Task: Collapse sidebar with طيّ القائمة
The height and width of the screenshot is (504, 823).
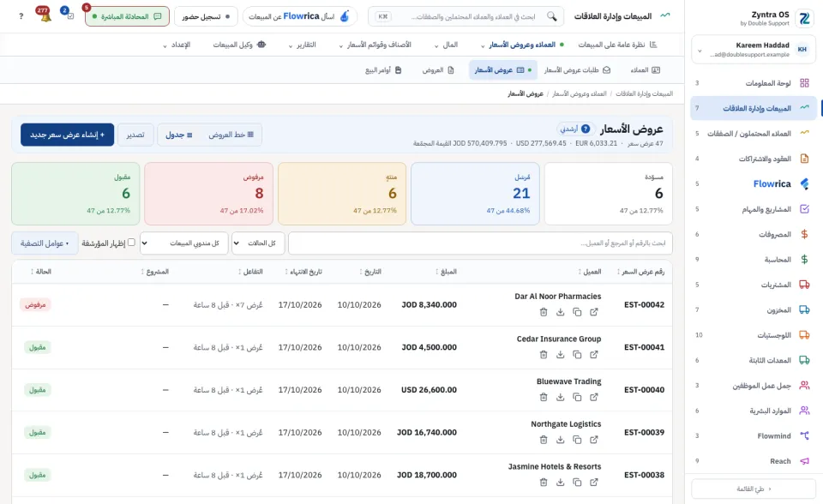Action: click(x=754, y=489)
